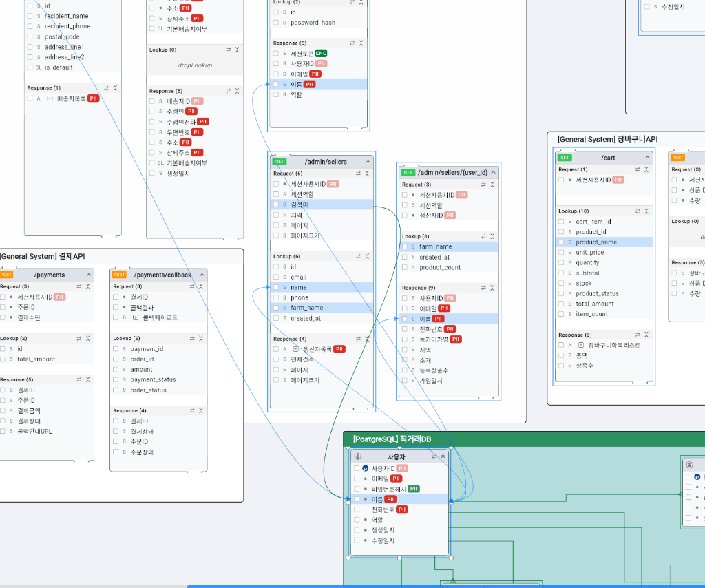Collapse the /cart node using header chevron
This screenshot has width=705, height=588.
[x=647, y=158]
